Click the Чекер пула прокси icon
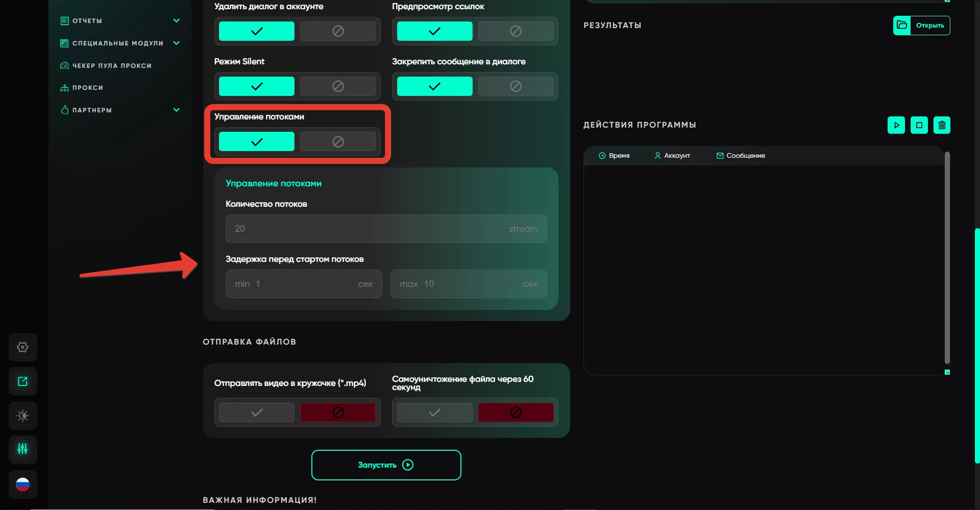Viewport: 980px width, 510px height. coord(64,65)
